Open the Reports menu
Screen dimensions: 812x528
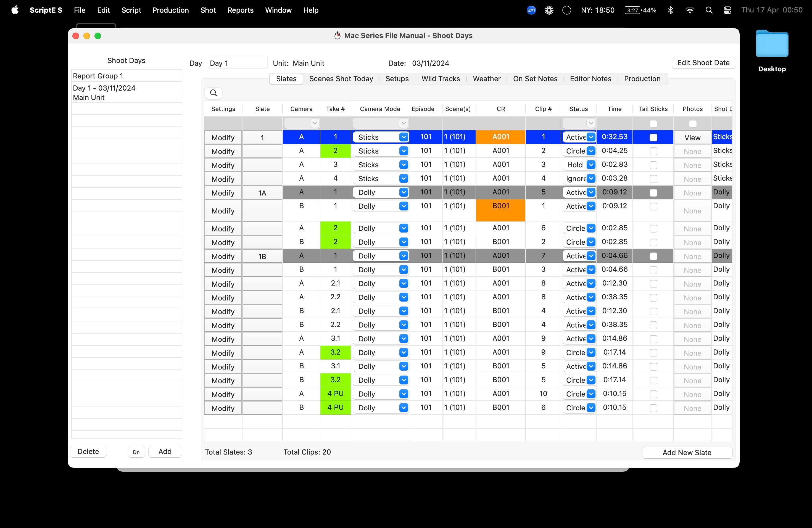240,10
